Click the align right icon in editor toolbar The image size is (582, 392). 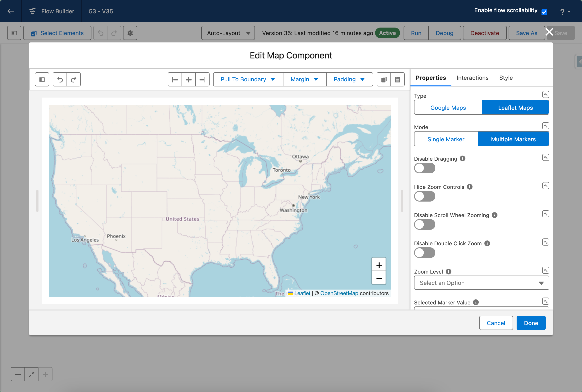(202, 80)
